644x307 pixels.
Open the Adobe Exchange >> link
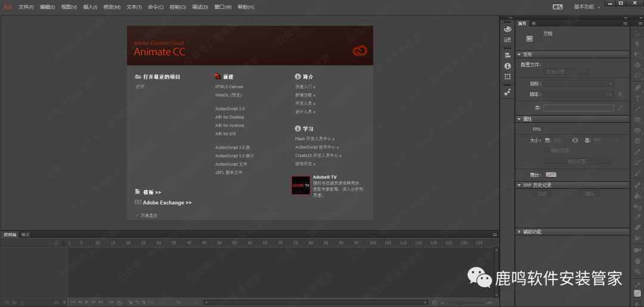point(167,203)
